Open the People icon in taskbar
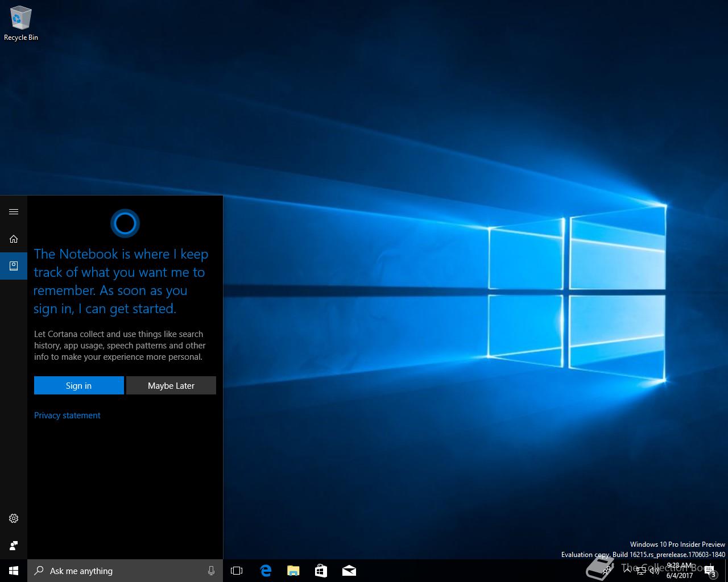Image resolution: width=728 pixels, height=582 pixels. [x=607, y=571]
